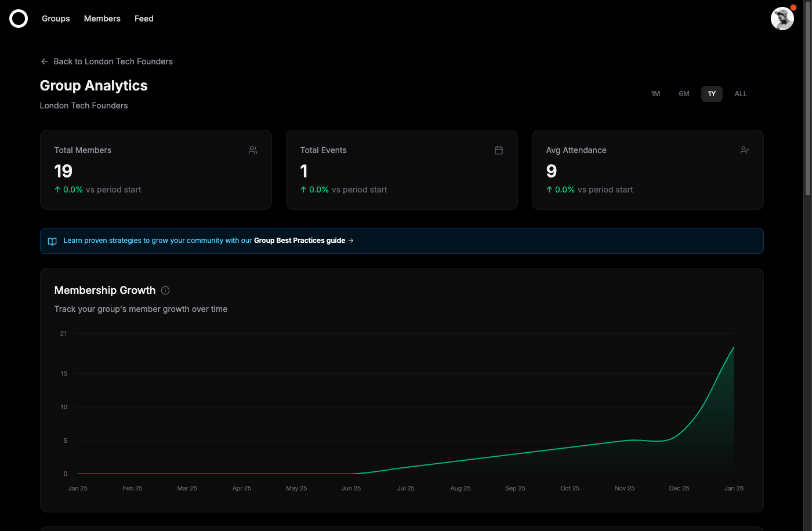
Task: Select the 6M time range
Action: tap(684, 93)
